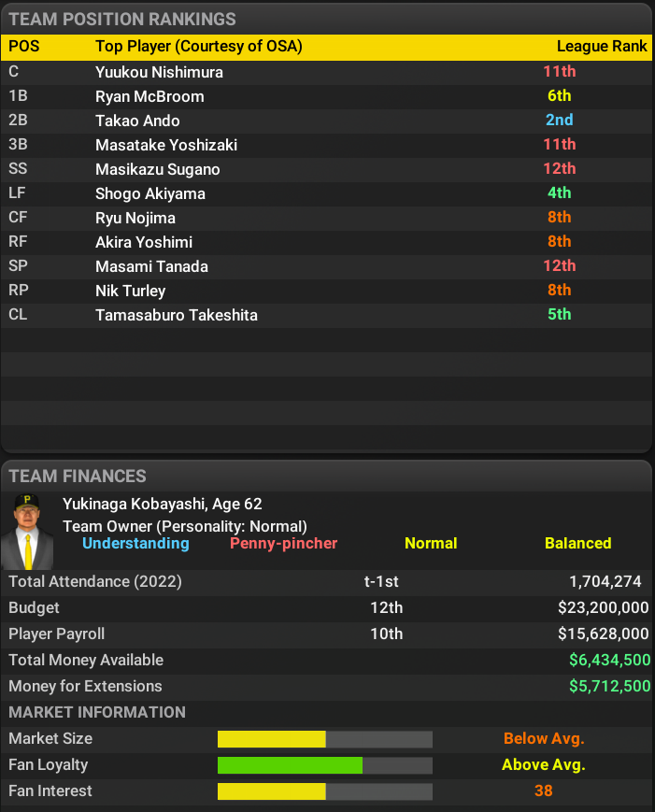Click the green Fan Loyalty bar
The width and height of the screenshot is (655, 812).
tap(290, 765)
